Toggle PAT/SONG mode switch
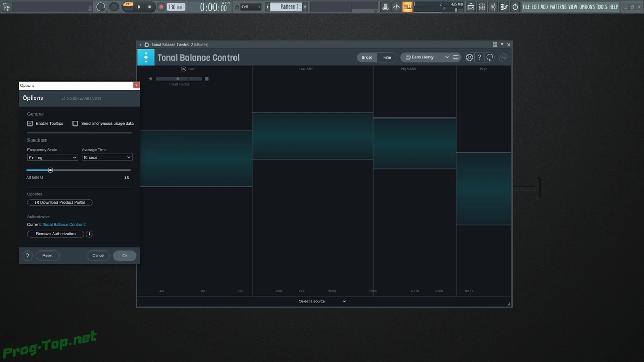644x362 pixels. point(128,6)
